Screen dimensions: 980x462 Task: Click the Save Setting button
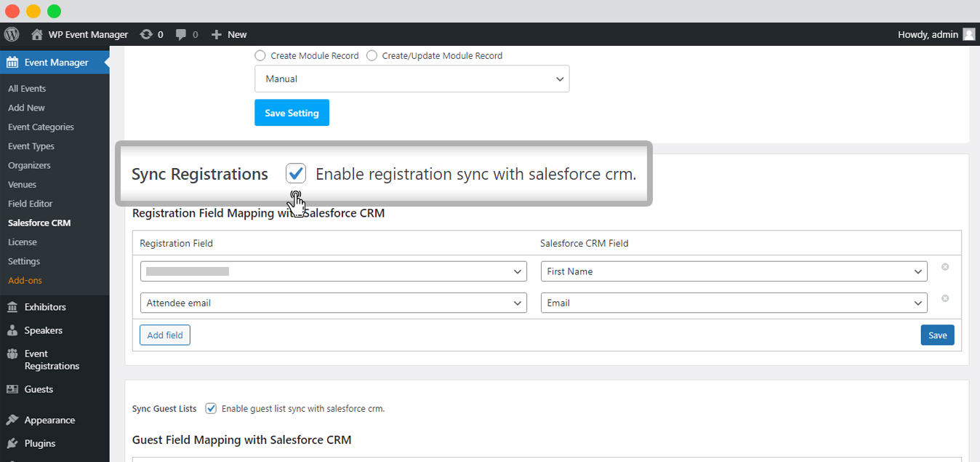click(x=292, y=113)
